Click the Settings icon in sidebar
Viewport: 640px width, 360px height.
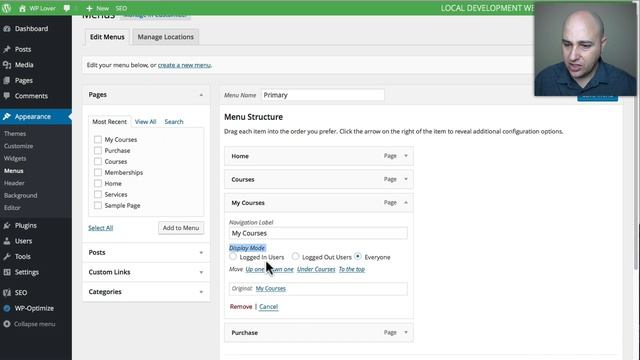[x=7, y=272]
